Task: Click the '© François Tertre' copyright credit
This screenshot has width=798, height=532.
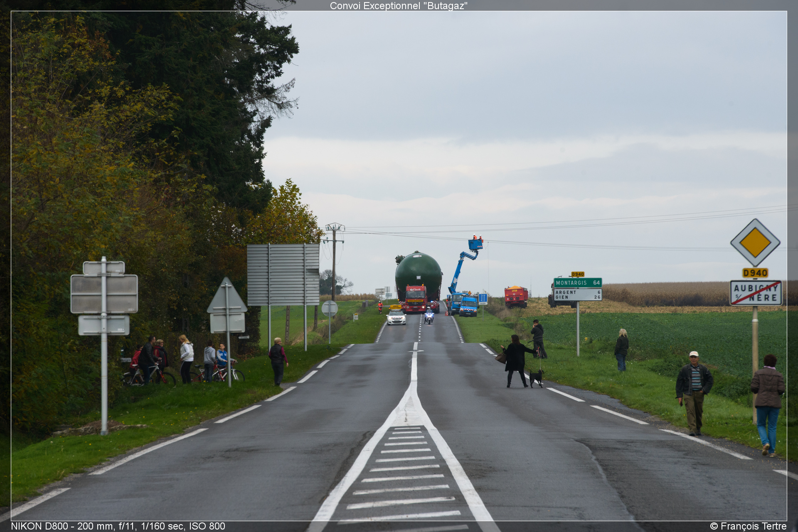Action: click(x=748, y=526)
